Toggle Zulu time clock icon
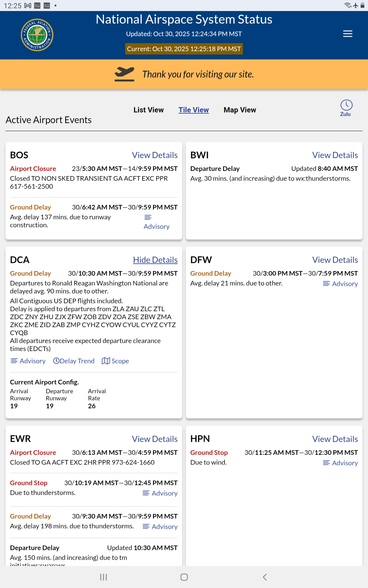Viewport: 368px width, 588px height. (346, 105)
